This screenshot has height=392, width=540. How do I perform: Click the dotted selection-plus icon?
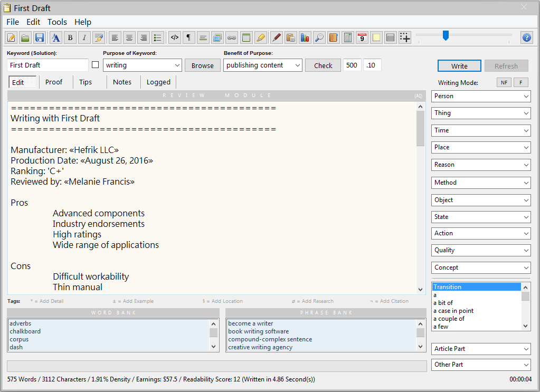point(405,37)
